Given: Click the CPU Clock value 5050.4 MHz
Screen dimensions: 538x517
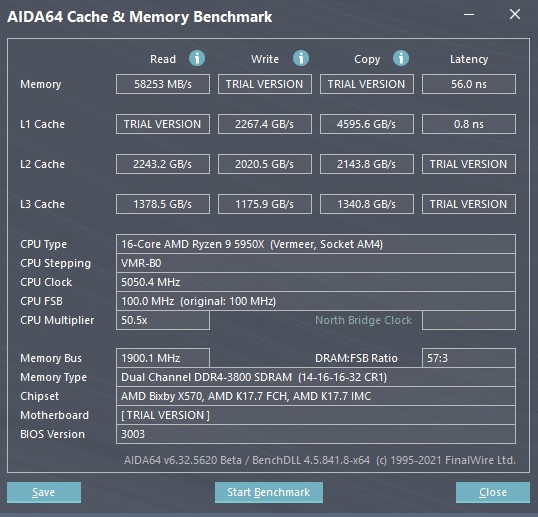Looking at the screenshot, I should pos(316,282).
